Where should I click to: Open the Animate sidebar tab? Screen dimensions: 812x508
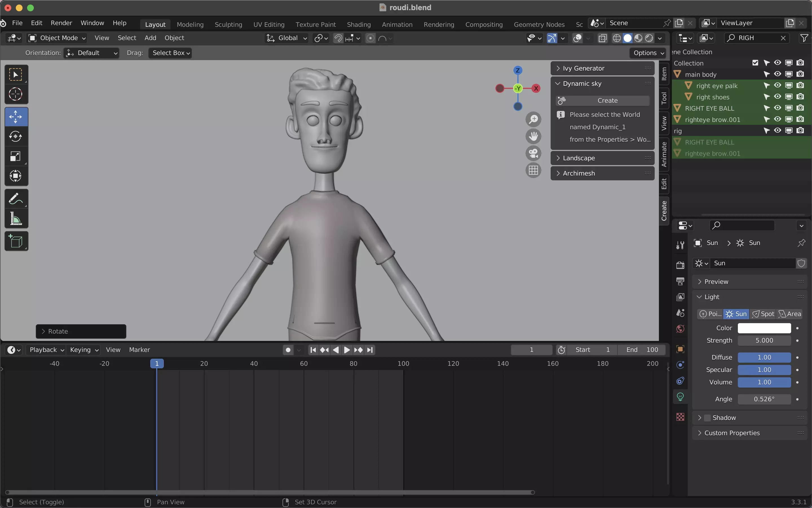click(x=664, y=155)
